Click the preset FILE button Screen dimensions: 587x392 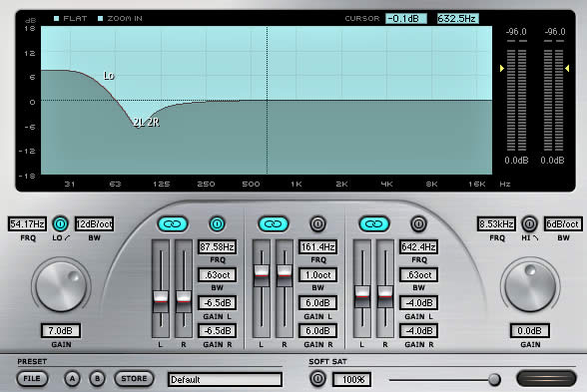coord(32,379)
